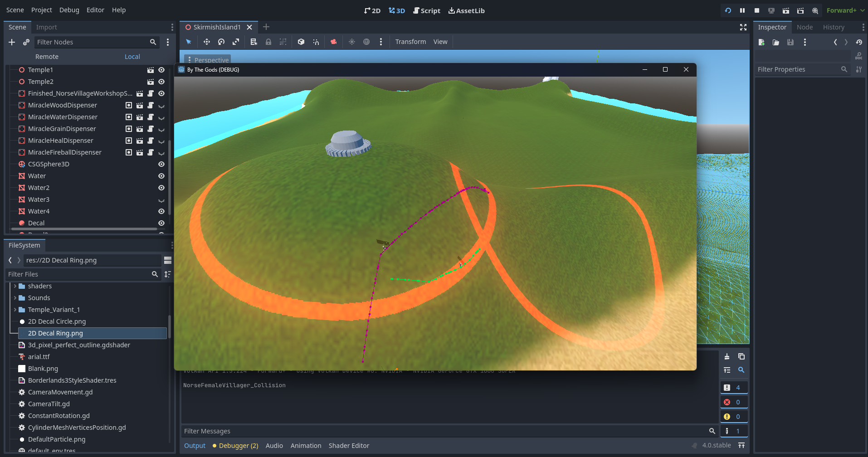
Task: Open the Inspector property tools wrench icon
Action: click(858, 69)
